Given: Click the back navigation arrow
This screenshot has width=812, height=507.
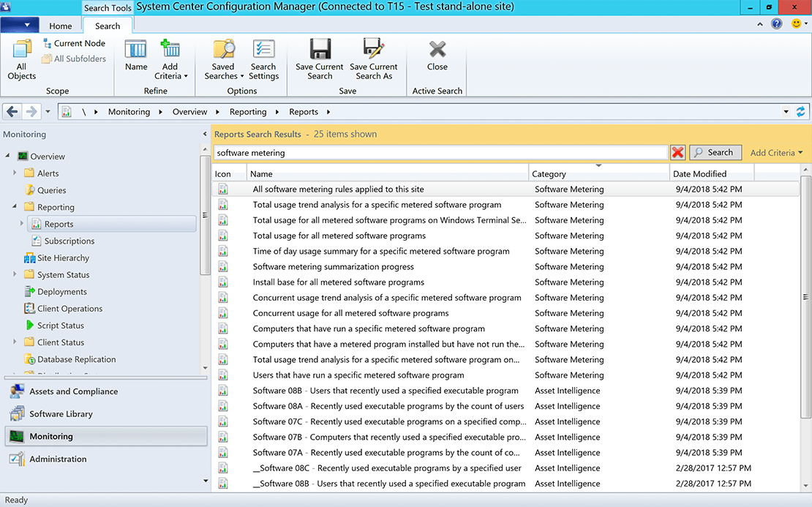Looking at the screenshot, I should (12, 112).
